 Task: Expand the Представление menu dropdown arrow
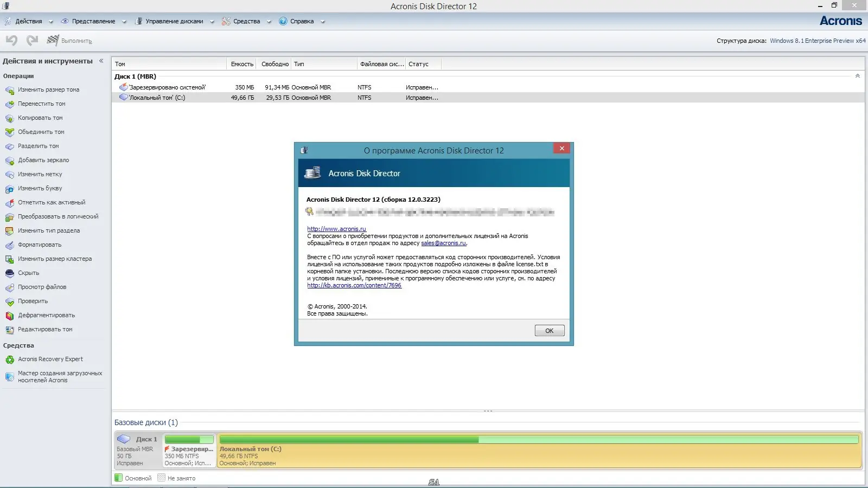[x=124, y=22]
